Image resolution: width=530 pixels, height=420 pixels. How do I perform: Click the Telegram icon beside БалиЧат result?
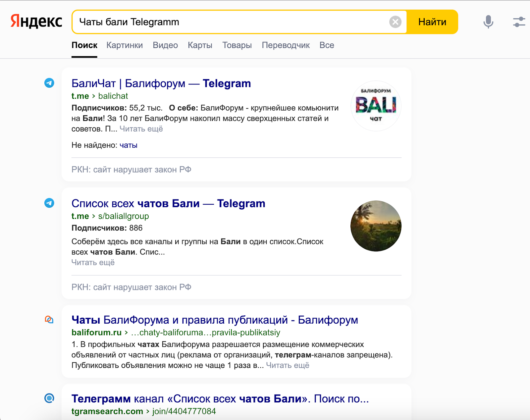click(49, 83)
